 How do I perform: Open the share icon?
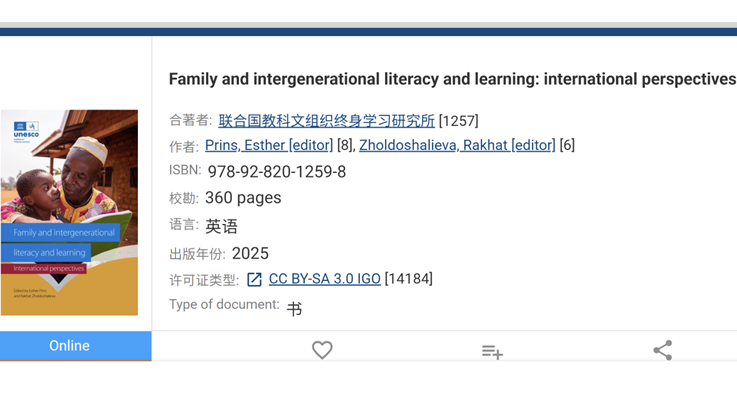pyautogui.click(x=663, y=350)
